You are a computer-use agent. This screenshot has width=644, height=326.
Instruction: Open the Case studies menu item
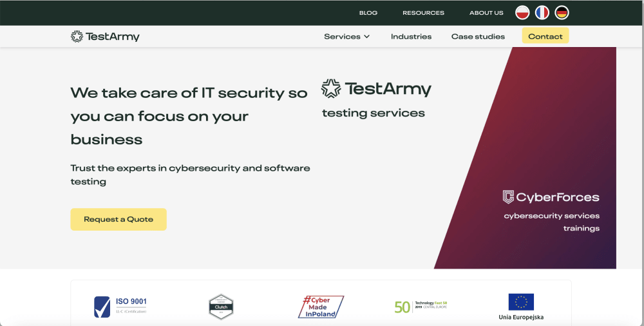pyautogui.click(x=478, y=37)
